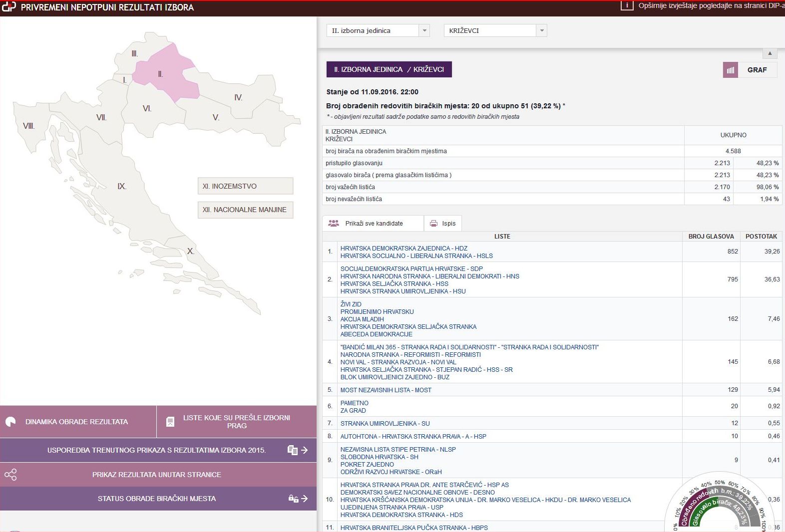Click the XI. INOZEMSTVO button
This screenshot has width=785, height=532.
(x=245, y=186)
